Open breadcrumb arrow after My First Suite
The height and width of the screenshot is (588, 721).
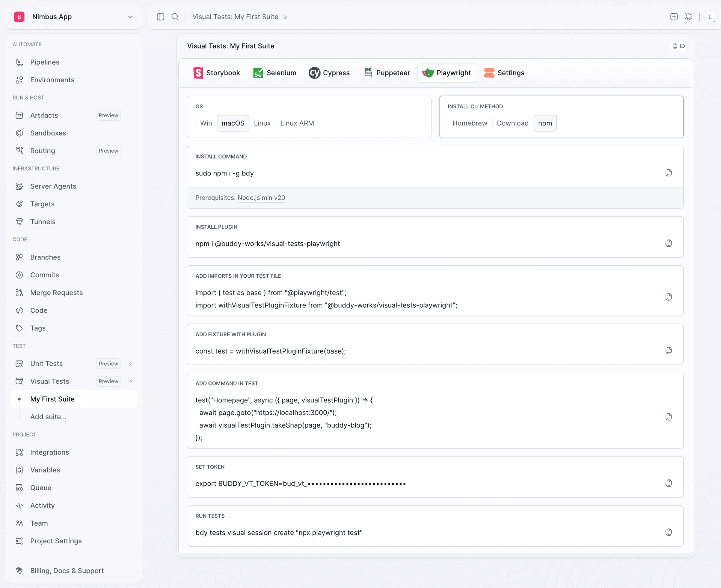(285, 17)
